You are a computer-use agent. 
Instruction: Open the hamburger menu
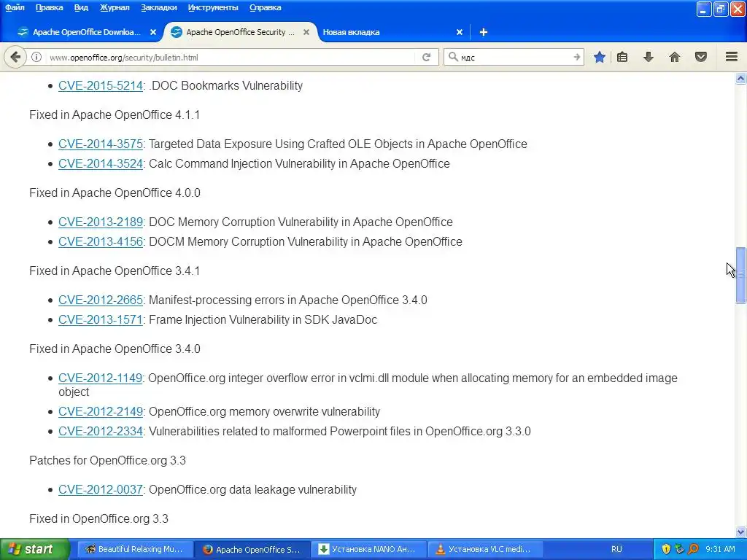click(x=732, y=57)
